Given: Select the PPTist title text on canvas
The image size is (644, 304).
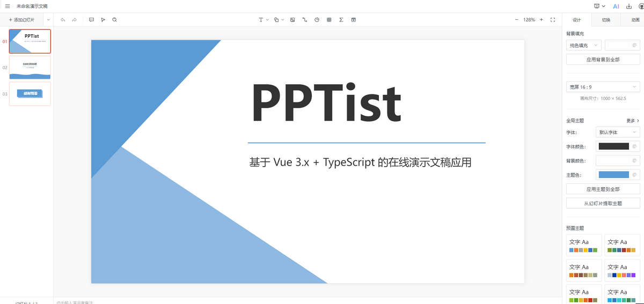Looking at the screenshot, I should point(326,103).
